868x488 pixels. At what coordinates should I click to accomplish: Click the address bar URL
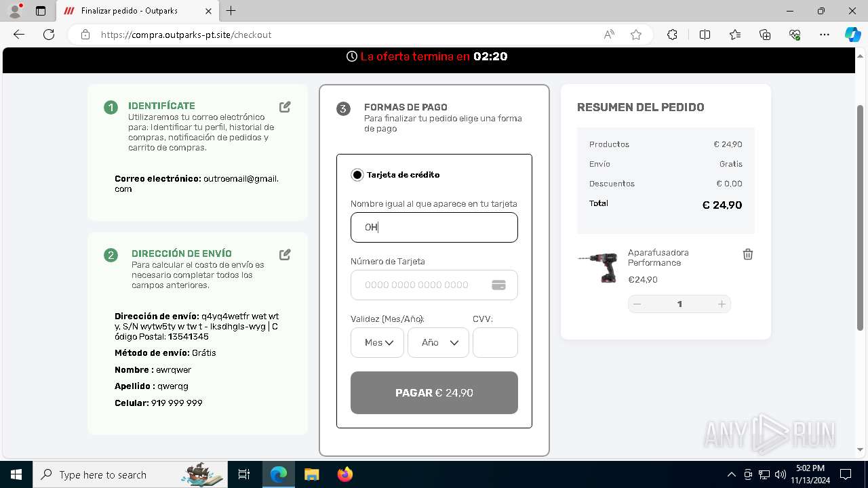pos(186,35)
